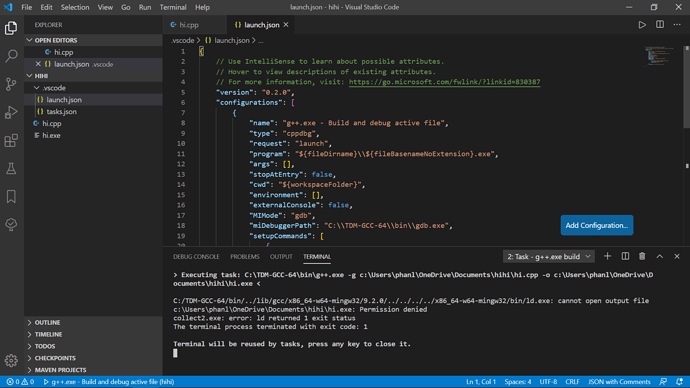Screen dimensions: 690x388
Task: Close the launch.json editor tab
Action: [x=286, y=25]
